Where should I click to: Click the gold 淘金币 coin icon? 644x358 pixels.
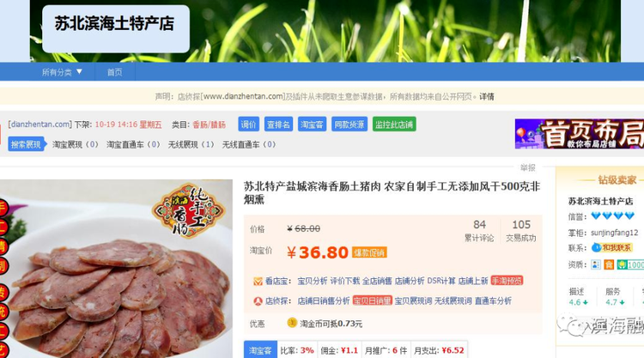point(292,323)
